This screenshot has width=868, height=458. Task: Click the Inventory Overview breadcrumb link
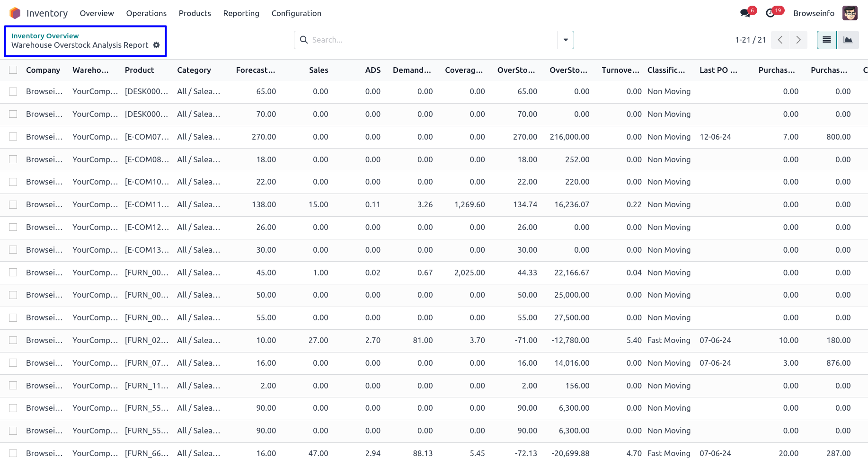[45, 36]
